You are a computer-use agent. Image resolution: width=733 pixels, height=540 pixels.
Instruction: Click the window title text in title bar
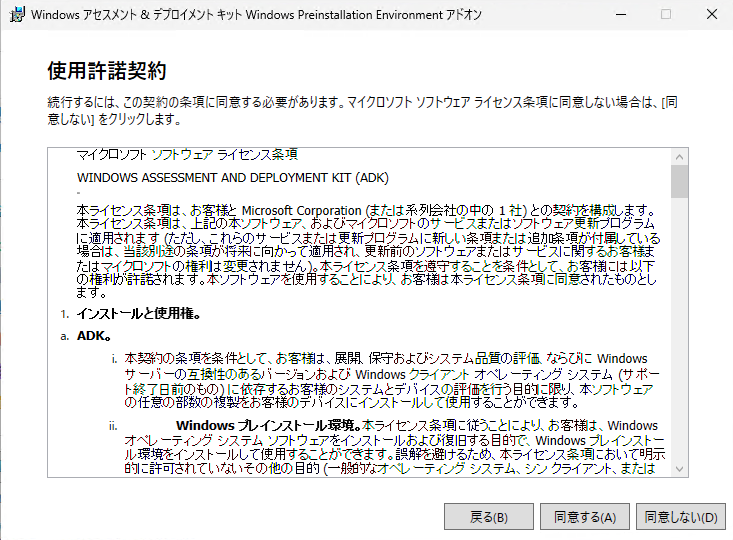[256, 15]
